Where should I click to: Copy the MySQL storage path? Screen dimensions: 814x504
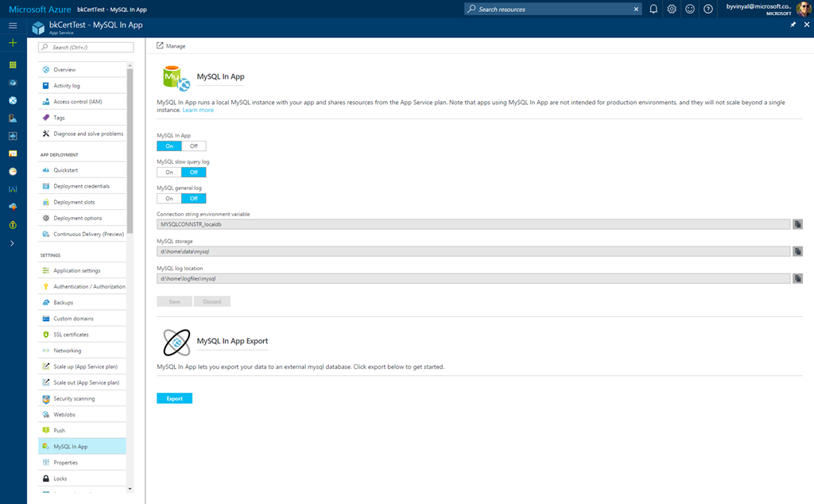797,251
